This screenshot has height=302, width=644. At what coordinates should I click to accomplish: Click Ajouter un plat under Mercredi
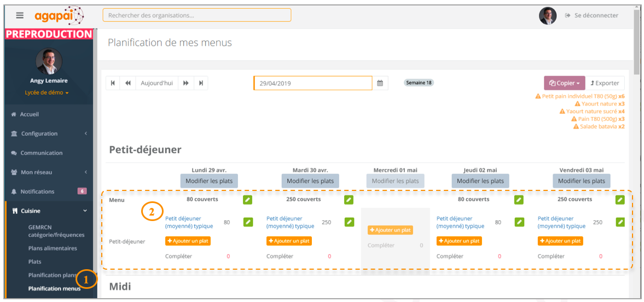coord(390,230)
